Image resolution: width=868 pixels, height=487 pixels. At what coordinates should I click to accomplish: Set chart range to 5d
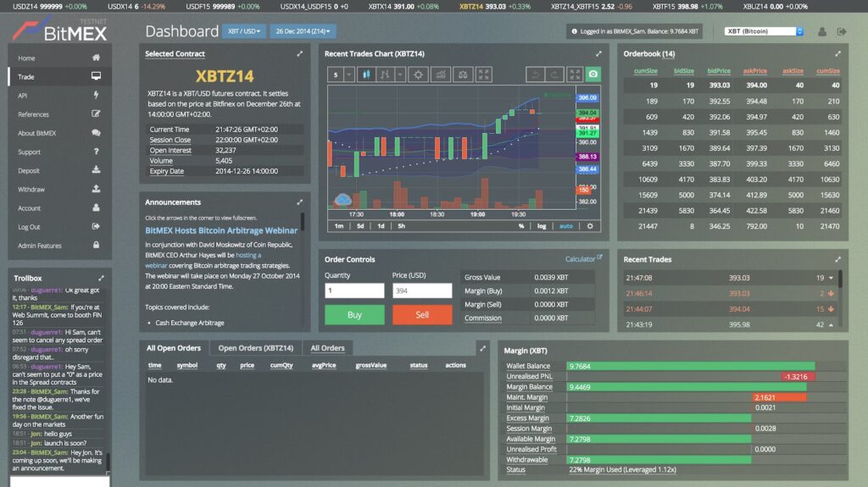tap(360, 226)
